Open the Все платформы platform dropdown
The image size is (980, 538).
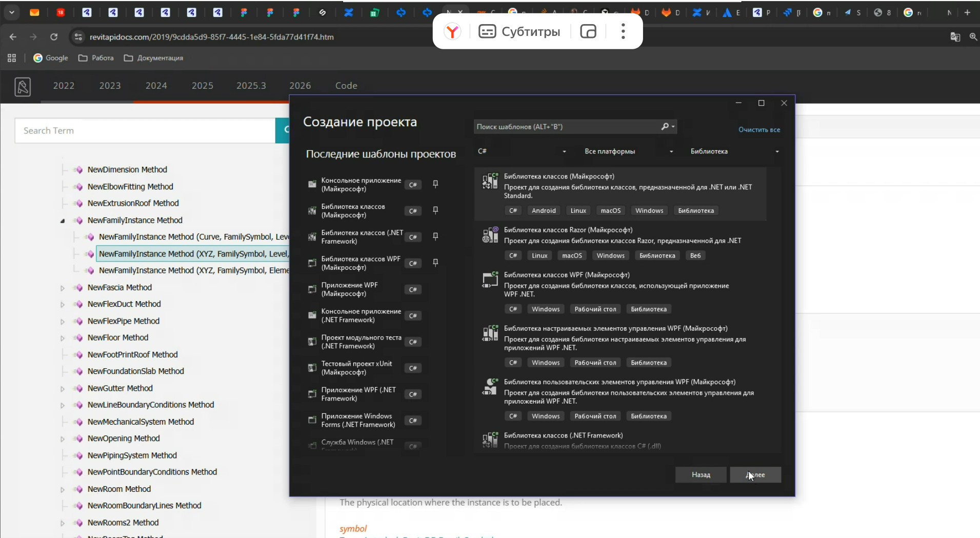point(629,151)
